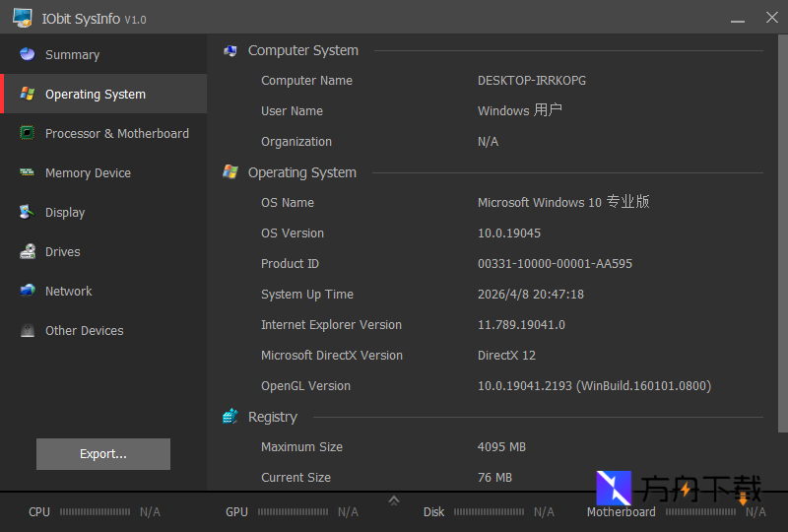Click the Processor & Motherboard chip icon

point(28,133)
